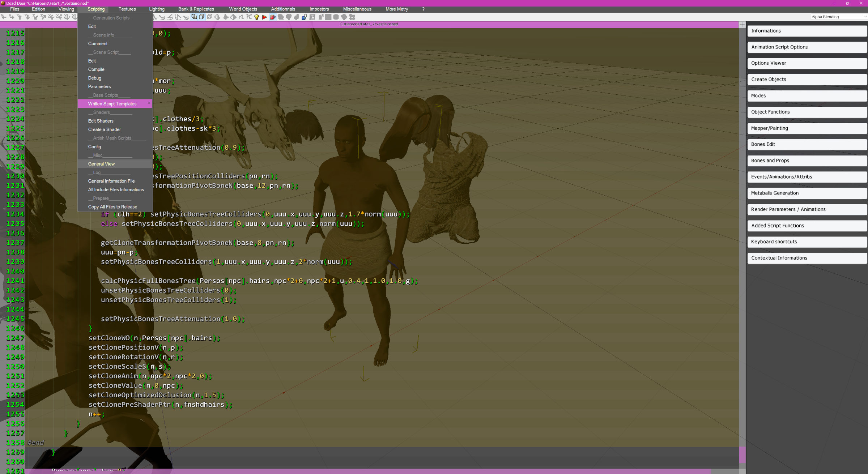Screen dimensions: 868x474
Task: Click the yellow lightbulb lighting icon
Action: click(x=256, y=17)
